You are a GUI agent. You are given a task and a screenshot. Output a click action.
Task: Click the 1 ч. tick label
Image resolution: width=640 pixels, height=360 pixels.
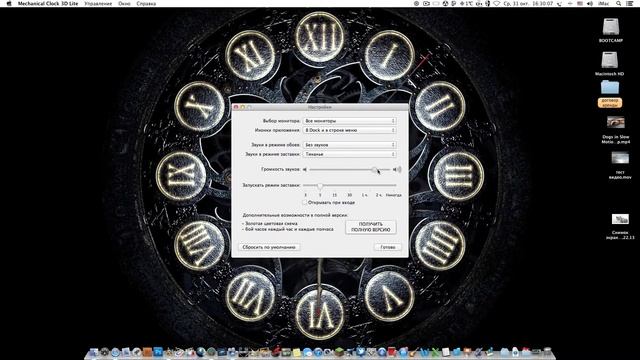[x=364, y=195]
